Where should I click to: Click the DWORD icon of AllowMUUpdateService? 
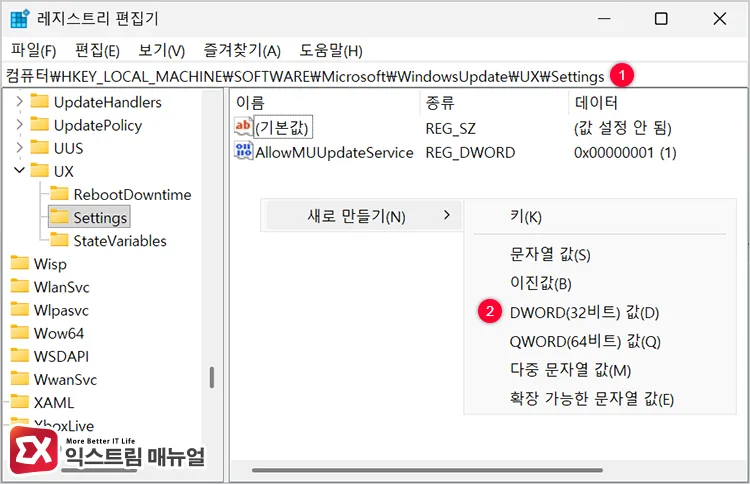(x=243, y=151)
